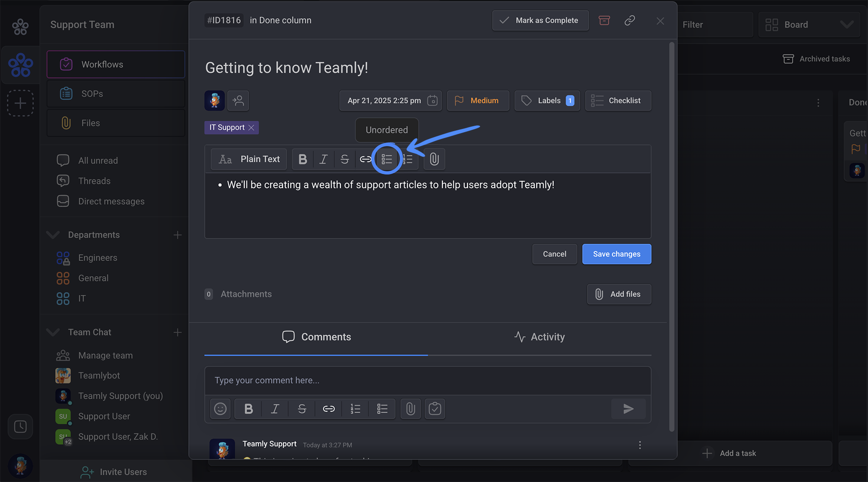Open the due date picker
Viewport: 868px width, 482px height.
pyautogui.click(x=390, y=100)
